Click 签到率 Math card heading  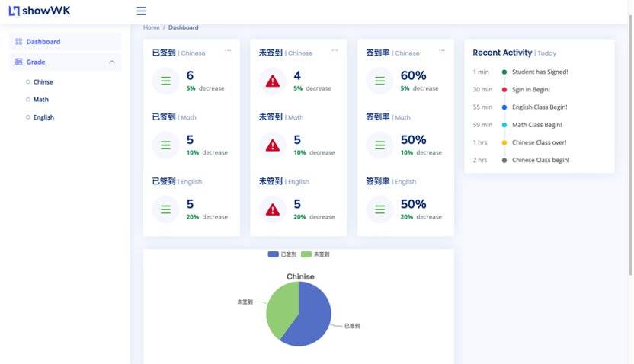[388, 117]
